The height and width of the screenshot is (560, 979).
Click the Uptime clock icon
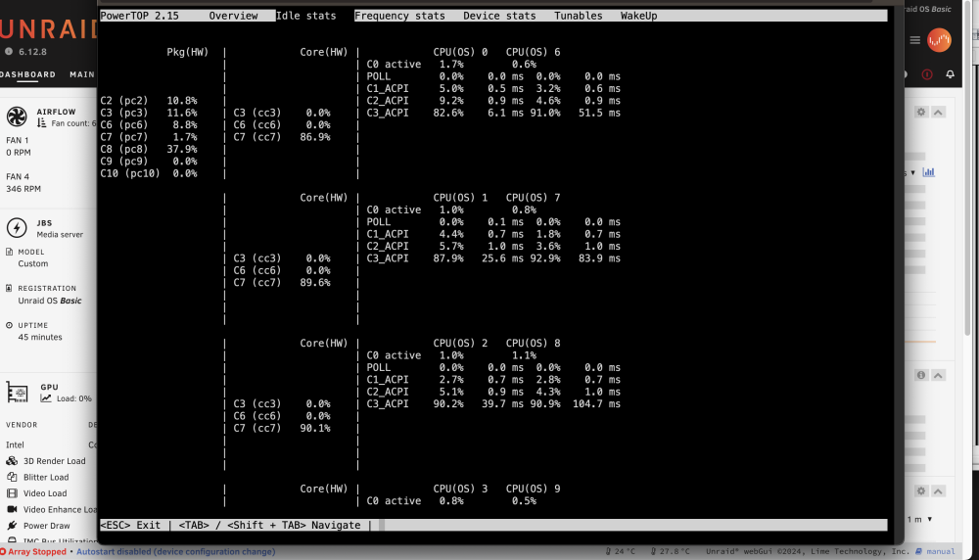tap(10, 325)
